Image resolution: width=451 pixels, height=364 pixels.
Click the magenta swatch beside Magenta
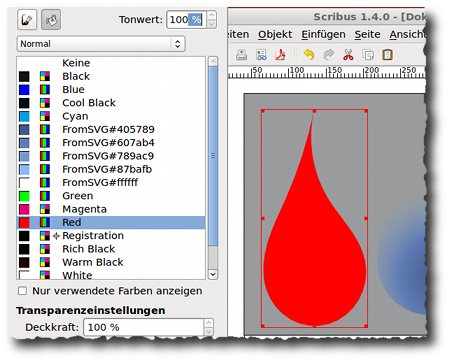point(24,209)
